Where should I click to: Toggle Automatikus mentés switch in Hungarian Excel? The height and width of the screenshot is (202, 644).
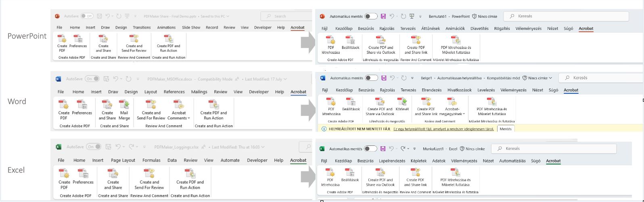click(x=370, y=149)
